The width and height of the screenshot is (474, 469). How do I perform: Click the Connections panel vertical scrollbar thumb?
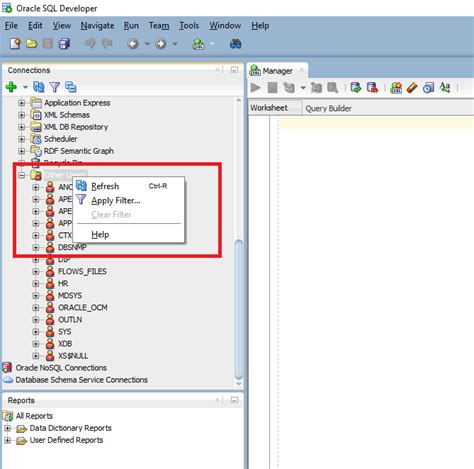tap(239, 309)
